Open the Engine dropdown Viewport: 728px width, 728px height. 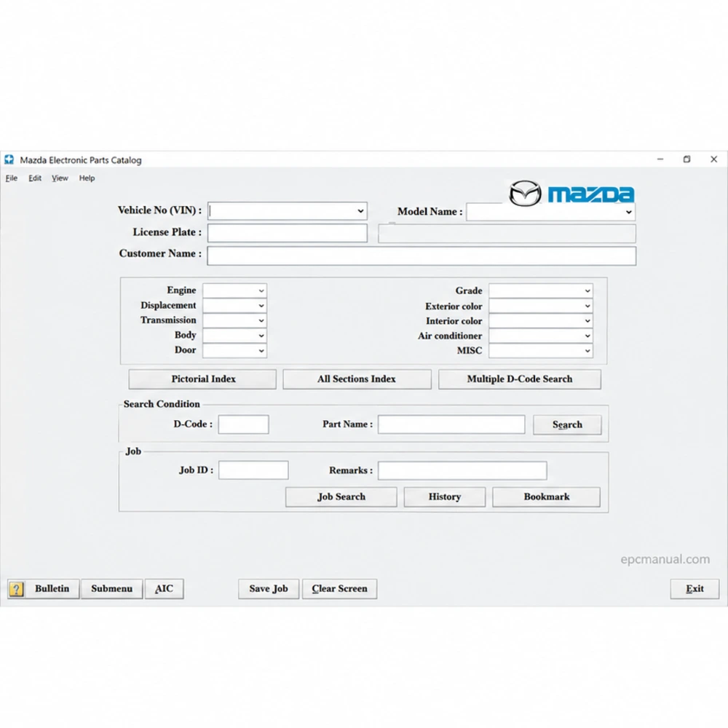click(x=234, y=290)
